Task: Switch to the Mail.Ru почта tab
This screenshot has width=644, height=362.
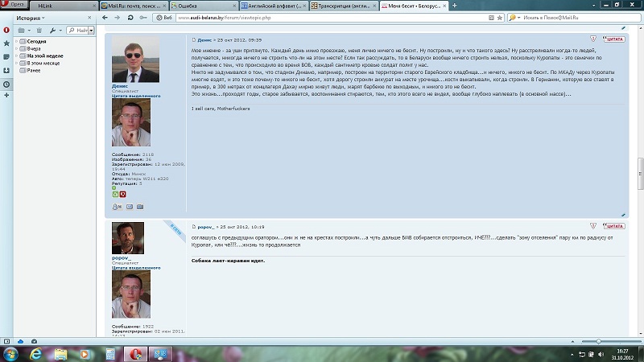Action: pos(134,6)
